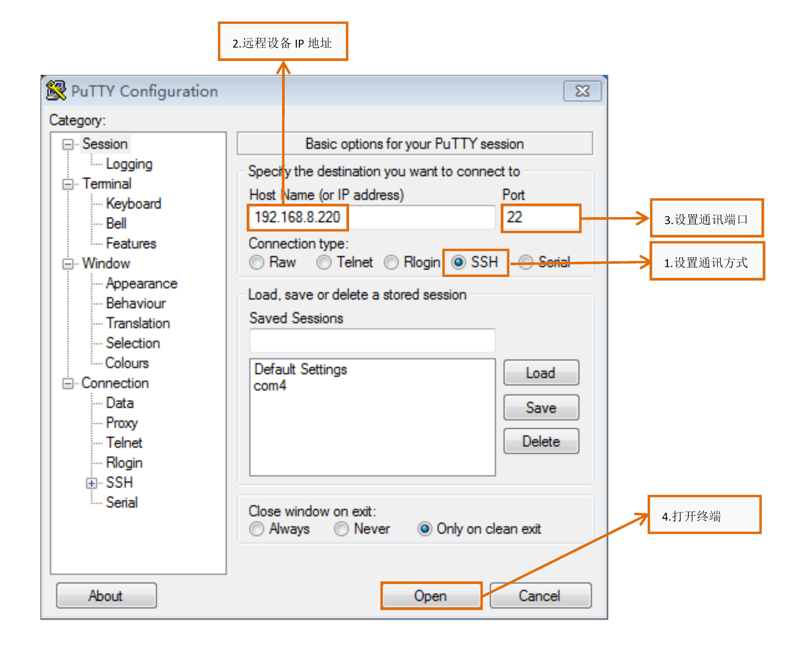Expand the SSH tree node

[x=92, y=483]
